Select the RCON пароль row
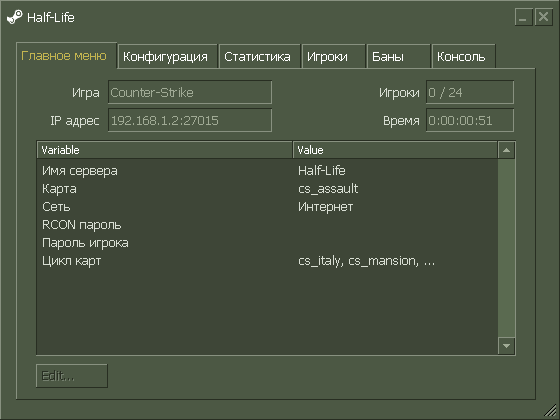The image size is (560, 420). coord(267,225)
